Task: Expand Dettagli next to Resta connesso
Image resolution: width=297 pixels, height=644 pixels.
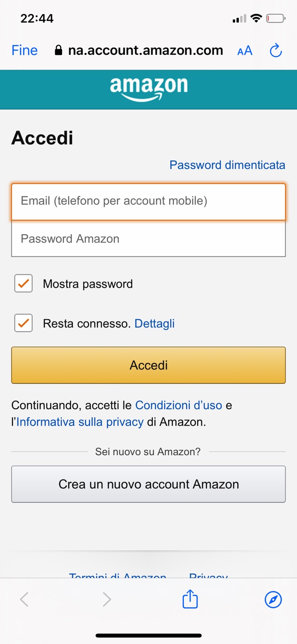Action: (155, 323)
